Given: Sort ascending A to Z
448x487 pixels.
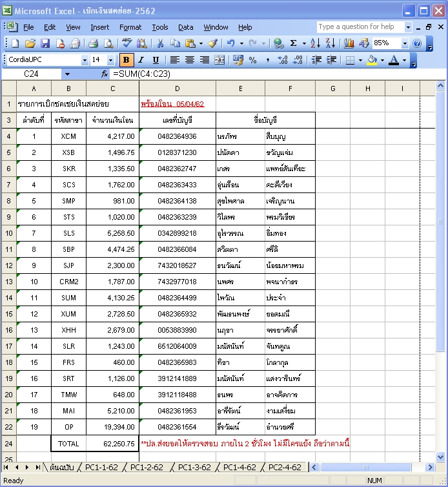Looking at the screenshot, I should [316, 43].
